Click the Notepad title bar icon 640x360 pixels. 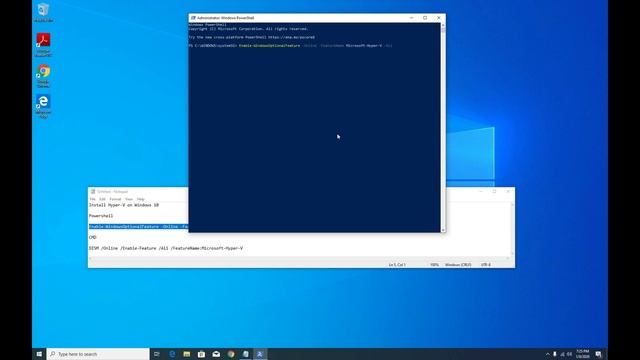(x=93, y=191)
